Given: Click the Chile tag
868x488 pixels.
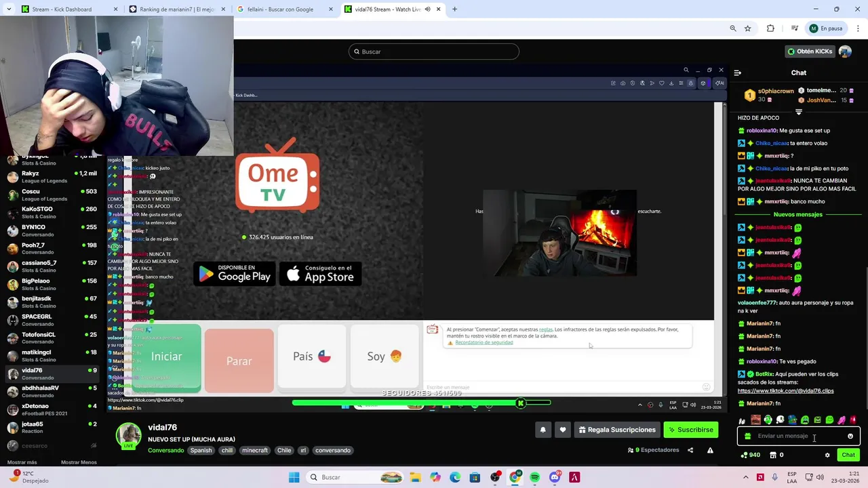Looking at the screenshot, I should 284,450.
